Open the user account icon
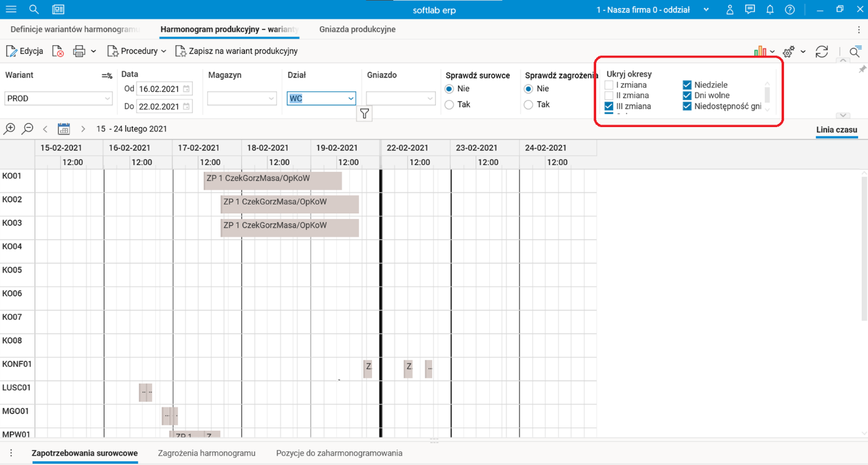868x465 pixels. coord(730,9)
